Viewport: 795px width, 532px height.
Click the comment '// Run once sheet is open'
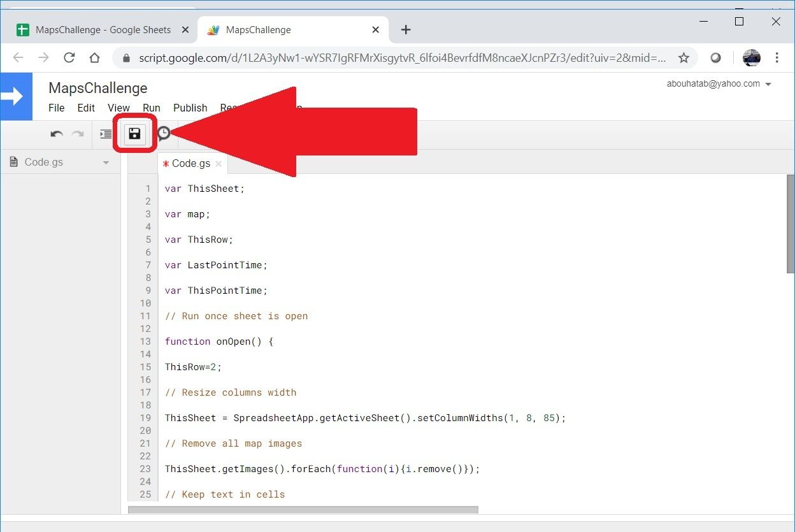tap(236, 316)
